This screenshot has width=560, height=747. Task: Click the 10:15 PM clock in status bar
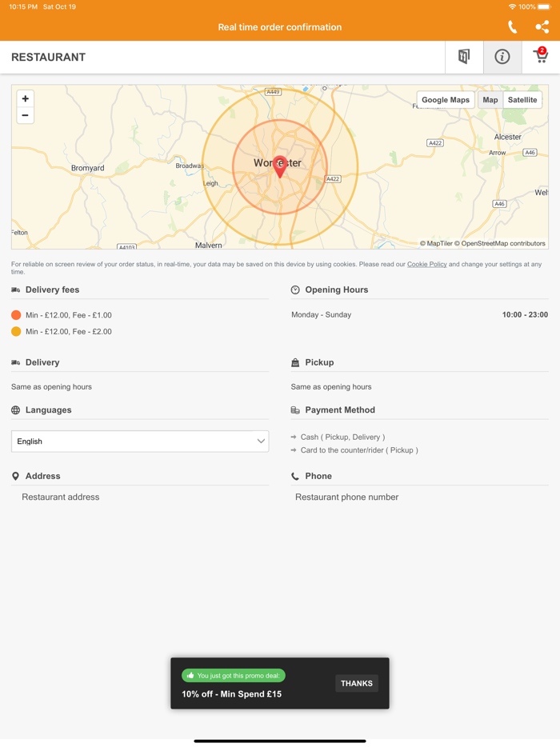[23, 6]
